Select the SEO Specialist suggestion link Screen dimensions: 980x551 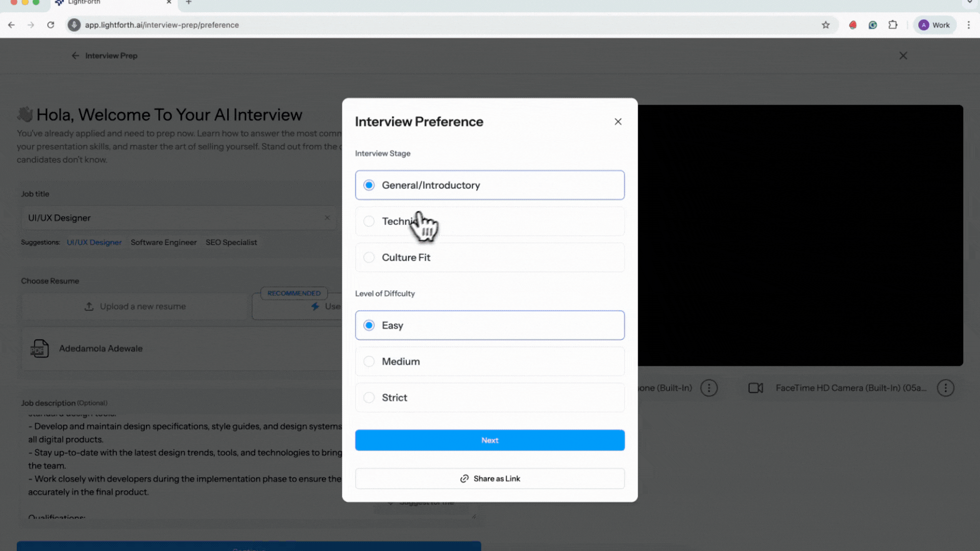coord(231,242)
